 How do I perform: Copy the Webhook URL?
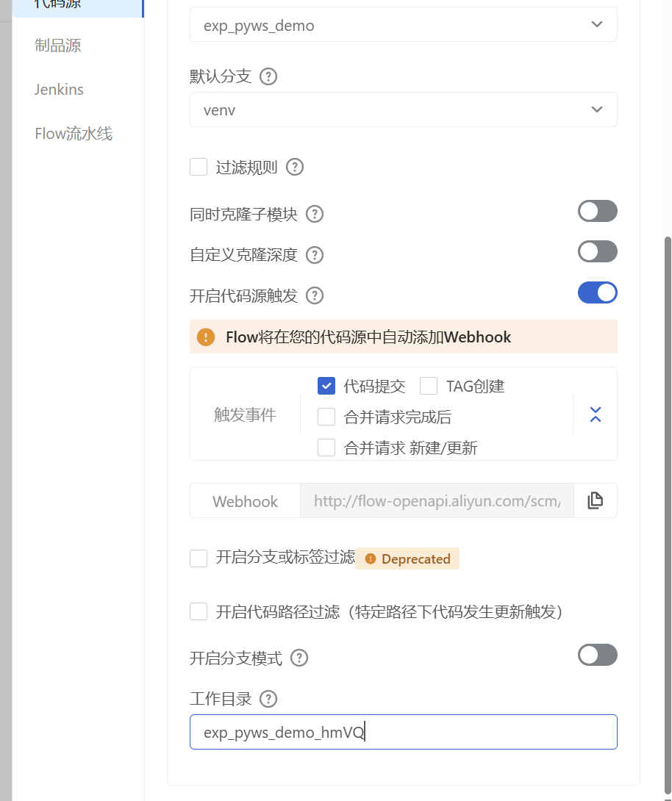coord(596,500)
